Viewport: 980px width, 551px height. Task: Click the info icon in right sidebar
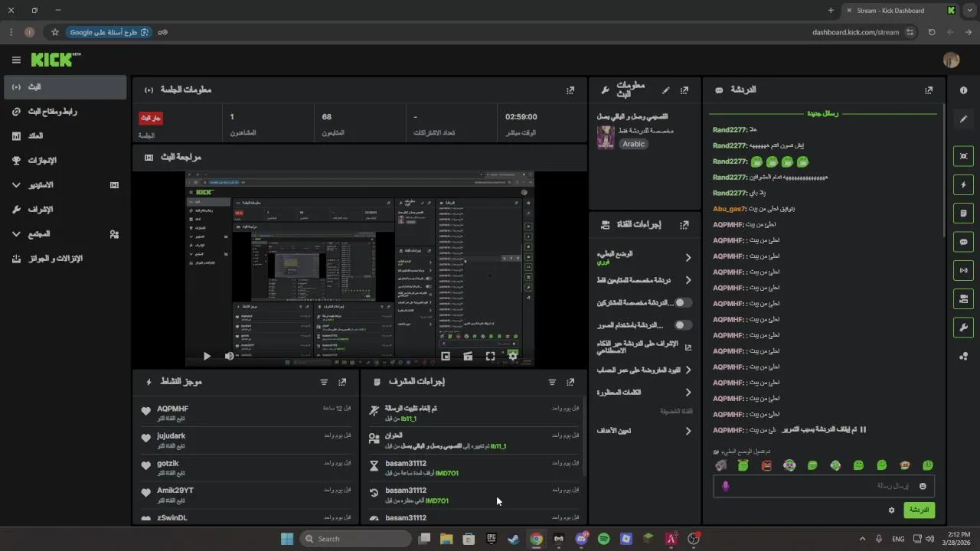pos(963,90)
